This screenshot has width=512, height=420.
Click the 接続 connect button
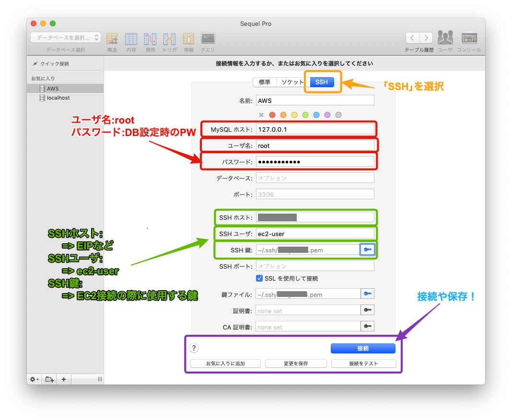coord(363,348)
